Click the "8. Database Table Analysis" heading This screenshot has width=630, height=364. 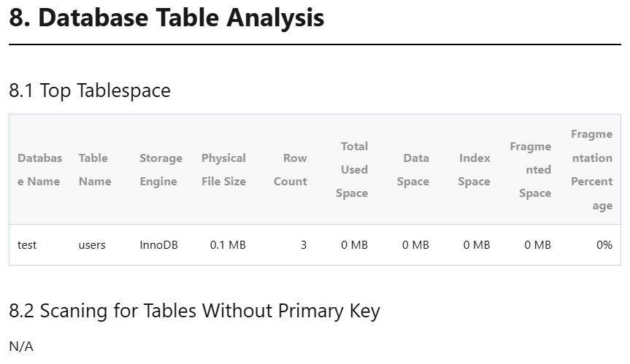coord(166,18)
